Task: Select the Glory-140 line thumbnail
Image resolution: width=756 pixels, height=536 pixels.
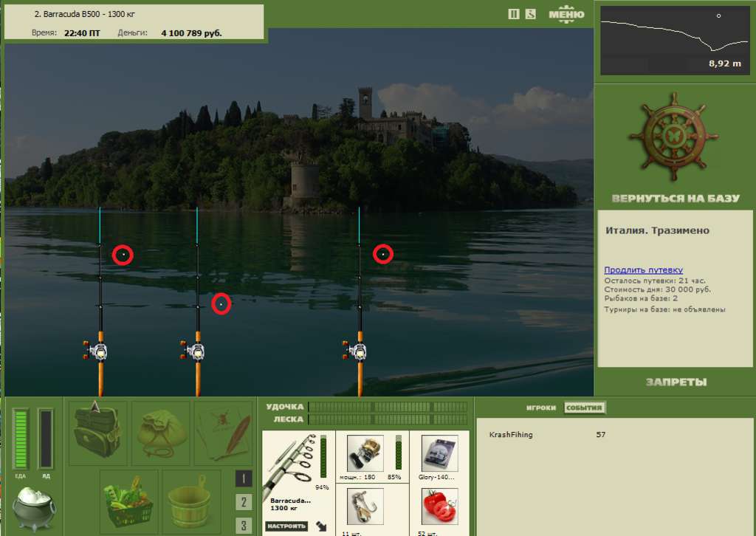Action: [439, 453]
